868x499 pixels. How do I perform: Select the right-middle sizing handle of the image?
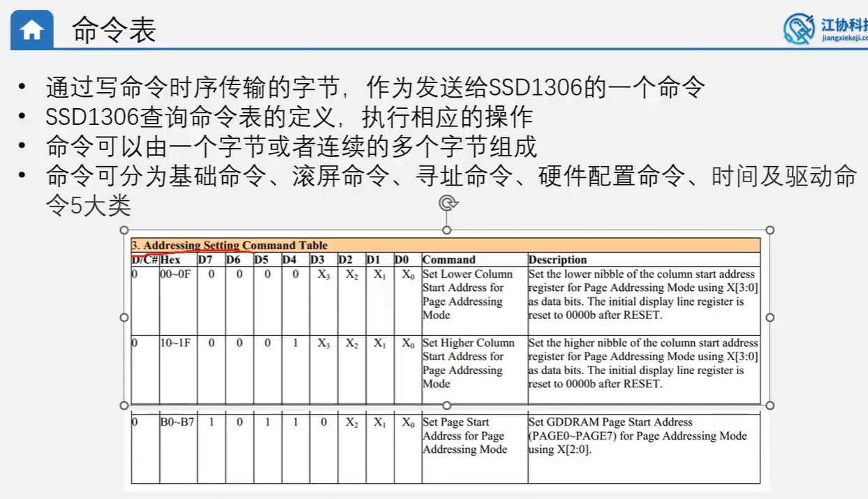[x=770, y=318]
